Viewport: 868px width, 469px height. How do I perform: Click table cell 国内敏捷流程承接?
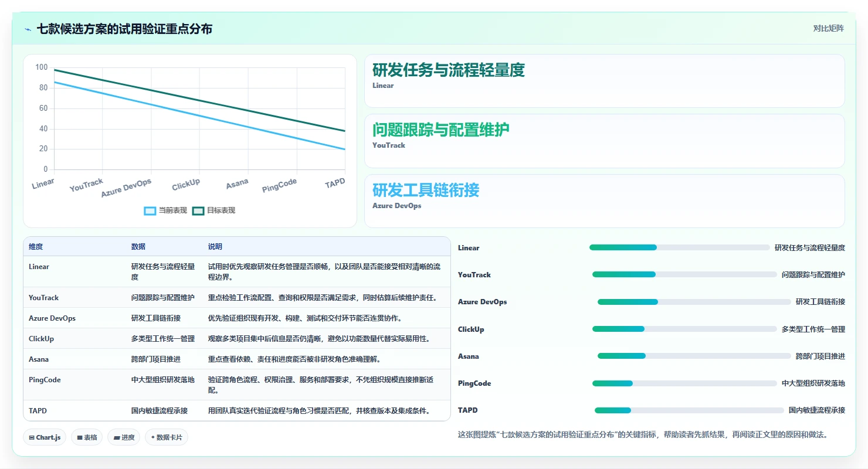click(160, 411)
